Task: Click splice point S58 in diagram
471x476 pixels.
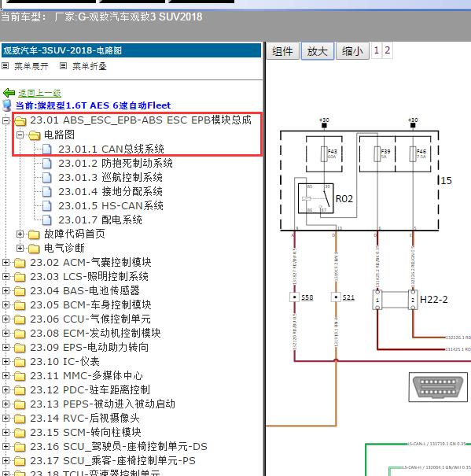Action: 294,297
